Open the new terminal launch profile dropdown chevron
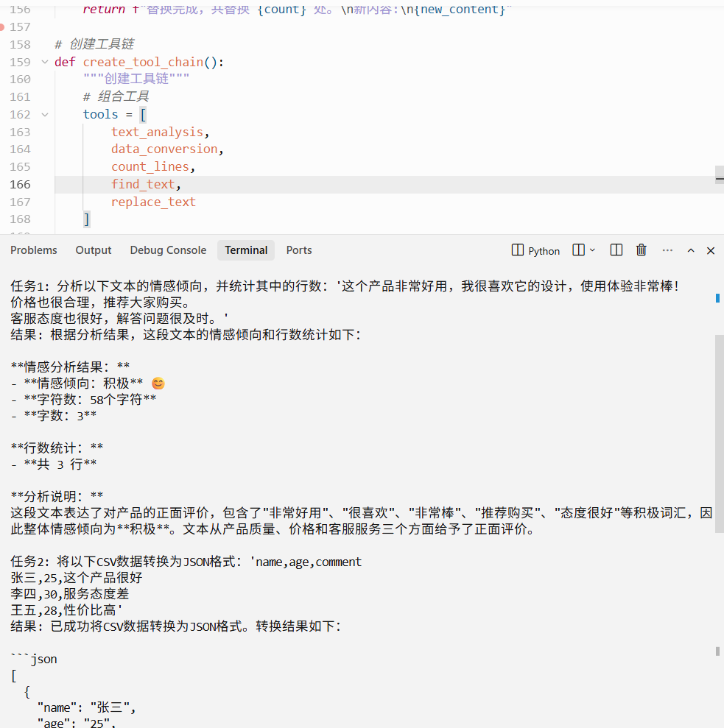Viewport: 724px width, 728px height. click(592, 250)
